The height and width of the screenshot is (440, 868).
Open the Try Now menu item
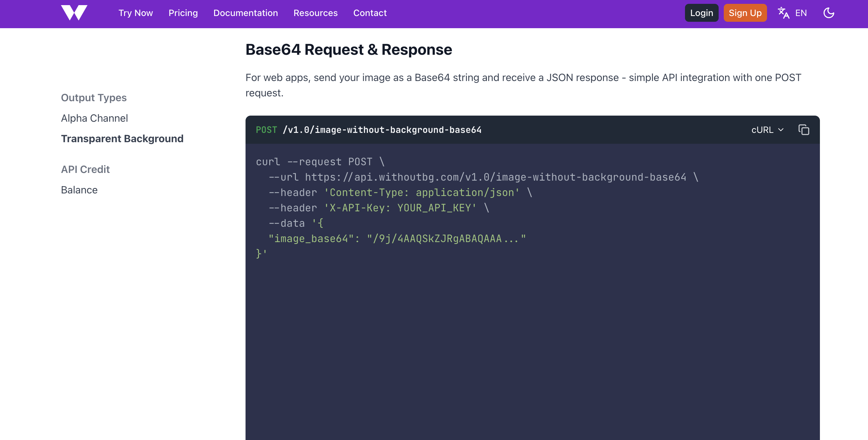coord(136,13)
